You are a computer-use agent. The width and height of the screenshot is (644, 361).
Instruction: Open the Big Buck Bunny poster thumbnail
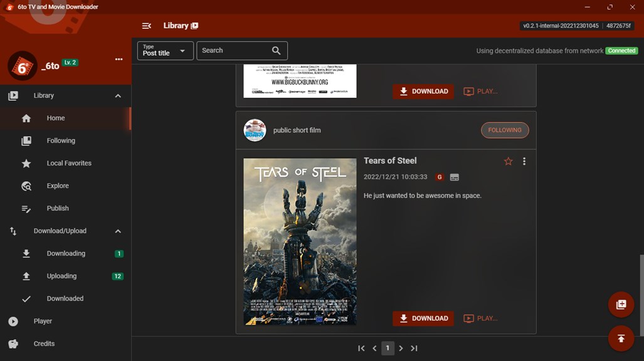click(x=300, y=81)
